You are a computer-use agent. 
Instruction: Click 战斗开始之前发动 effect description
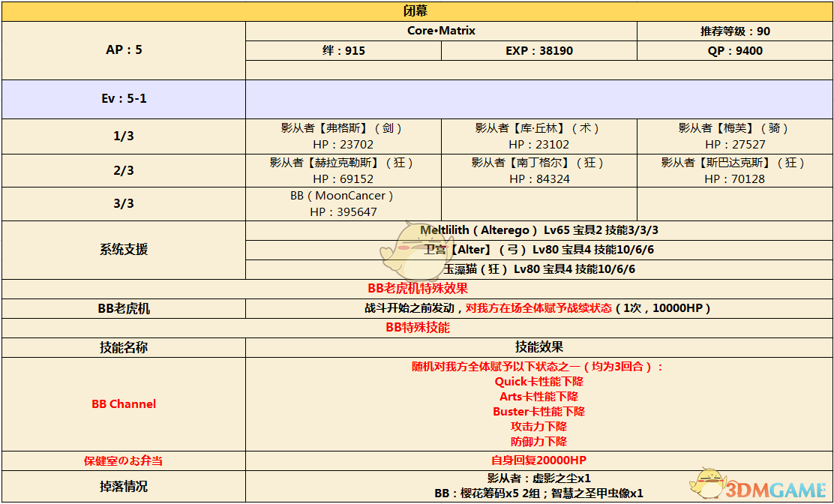[537, 308]
